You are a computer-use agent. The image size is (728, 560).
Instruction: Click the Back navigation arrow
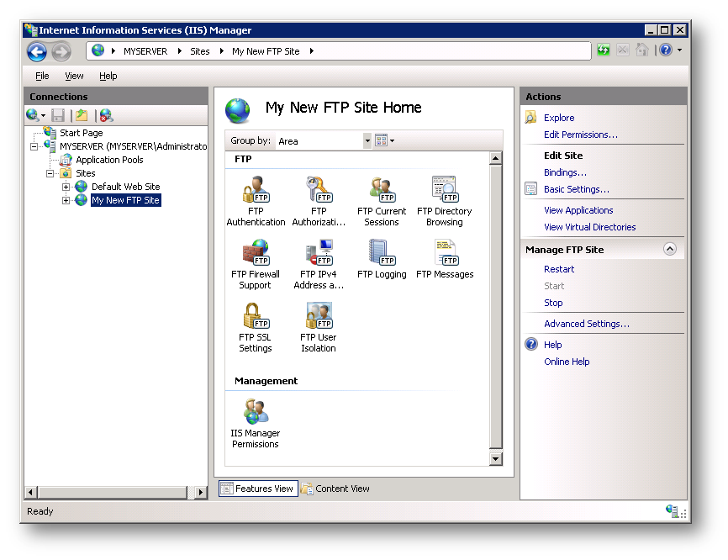coord(37,51)
